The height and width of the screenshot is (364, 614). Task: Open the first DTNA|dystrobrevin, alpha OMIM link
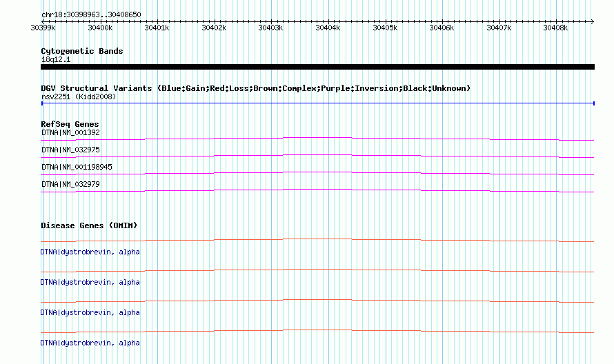click(90, 252)
